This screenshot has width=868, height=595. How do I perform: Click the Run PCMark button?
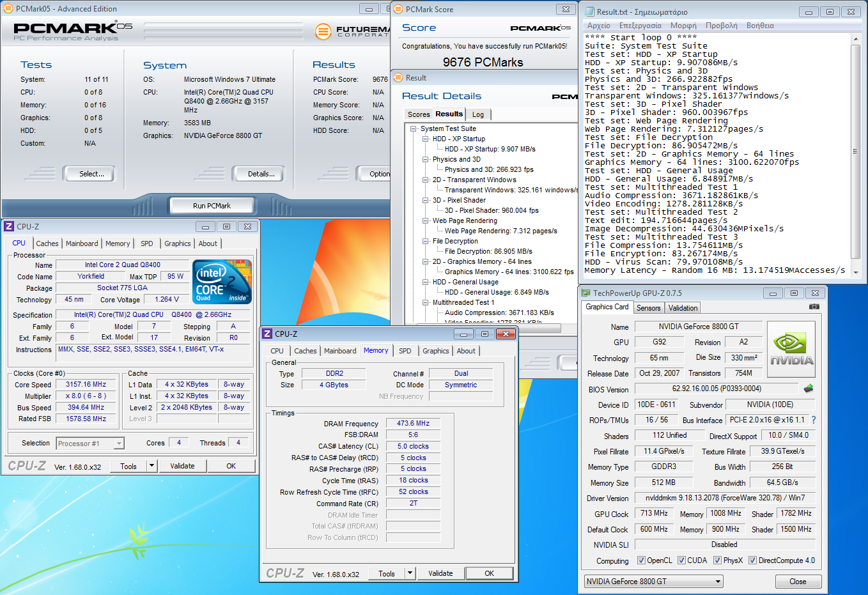tap(212, 206)
